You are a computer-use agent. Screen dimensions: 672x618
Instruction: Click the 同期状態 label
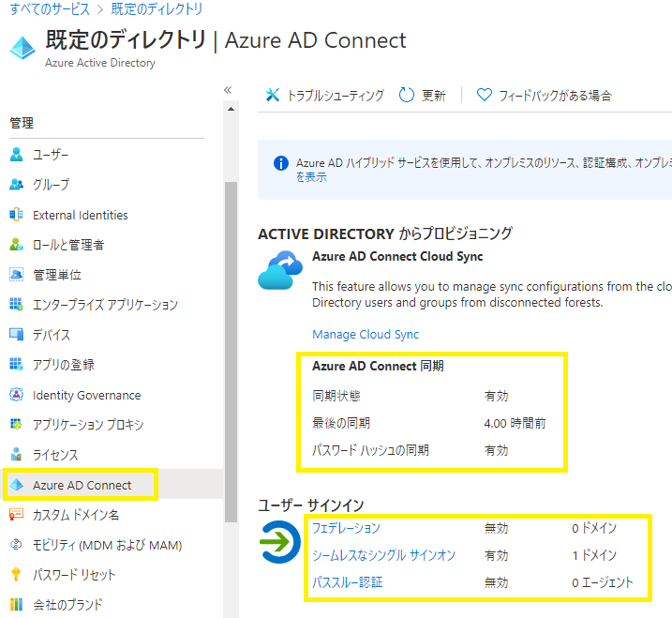336,396
